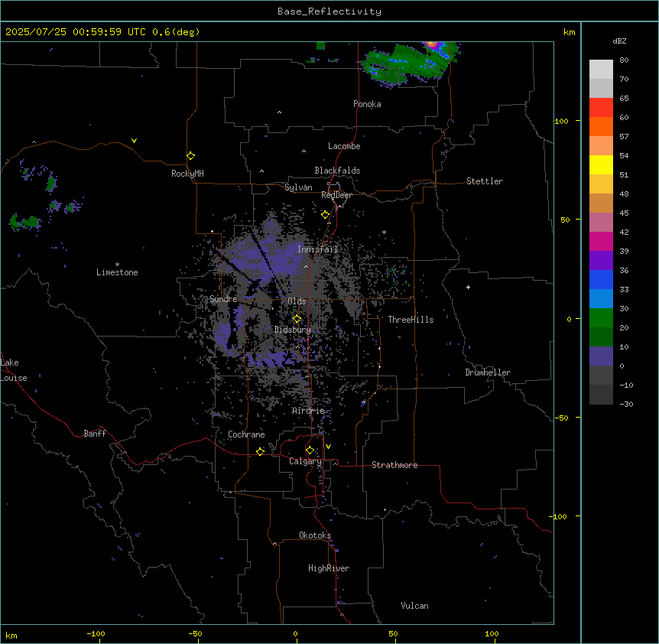Screen dimensions: 659x644
Task: Click the dBZ legend heading
Action: point(619,41)
